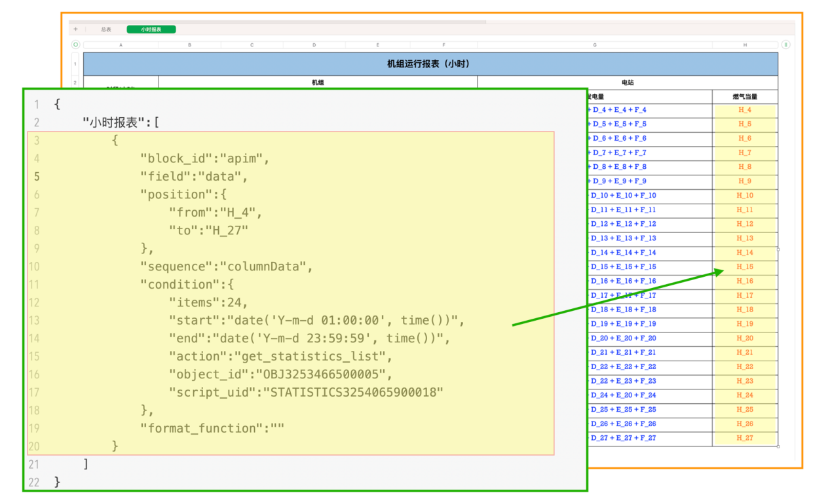The width and height of the screenshot is (830, 504).
Task: Click cell H_15 near the arrow tip
Action: [745, 267]
